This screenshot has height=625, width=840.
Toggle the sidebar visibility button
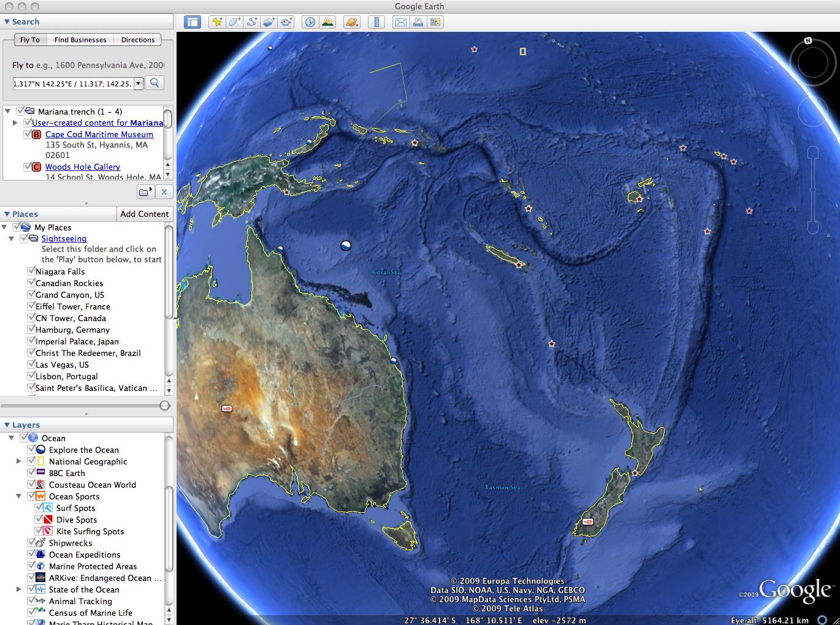(193, 22)
